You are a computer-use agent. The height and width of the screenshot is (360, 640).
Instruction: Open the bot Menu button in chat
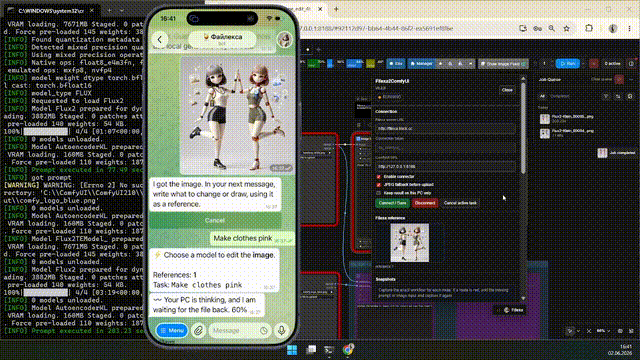pos(172,330)
